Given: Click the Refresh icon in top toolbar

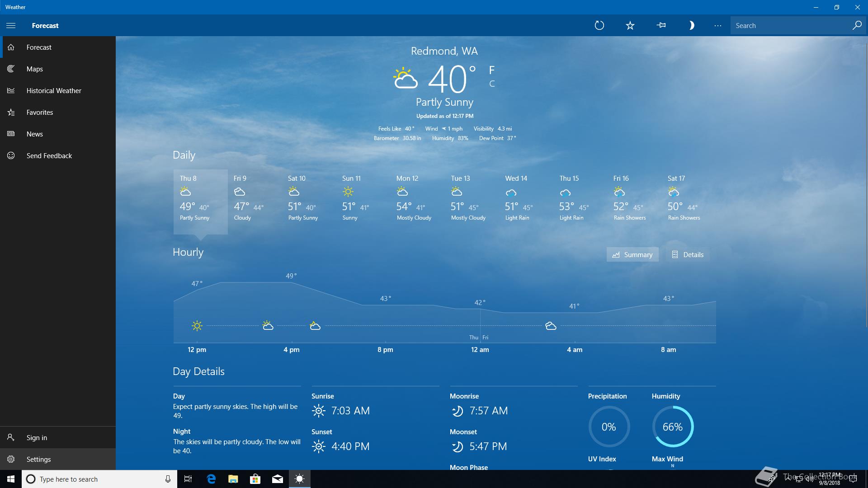Looking at the screenshot, I should (599, 25).
